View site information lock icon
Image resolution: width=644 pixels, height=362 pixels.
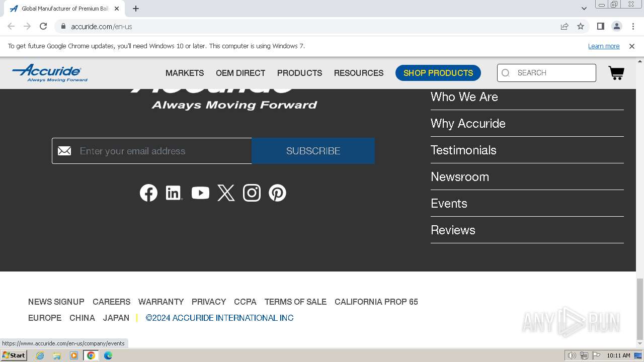click(63, 26)
